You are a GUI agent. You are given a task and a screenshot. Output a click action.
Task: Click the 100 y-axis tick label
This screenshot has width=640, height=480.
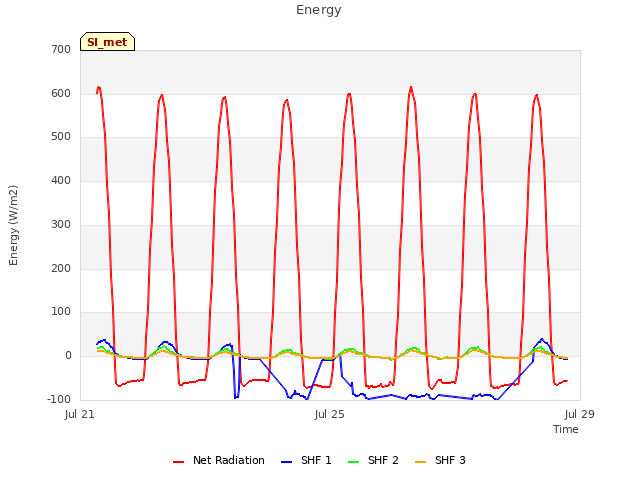tap(61, 312)
